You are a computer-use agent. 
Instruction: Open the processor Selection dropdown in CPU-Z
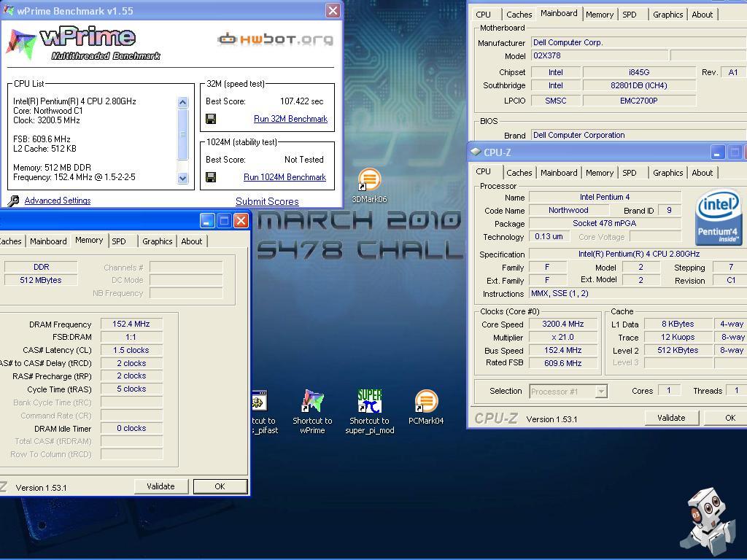click(601, 392)
